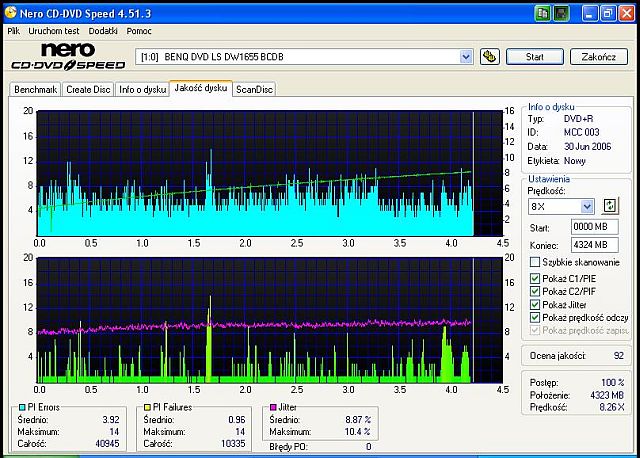This screenshot has width=640, height=458.
Task: Click the disabled Pokaż prędkość zapisu checkbox
Action: 535,330
